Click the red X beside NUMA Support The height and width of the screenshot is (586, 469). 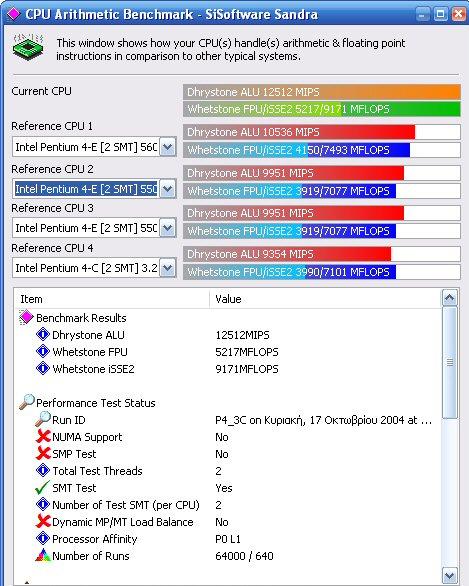(x=43, y=437)
